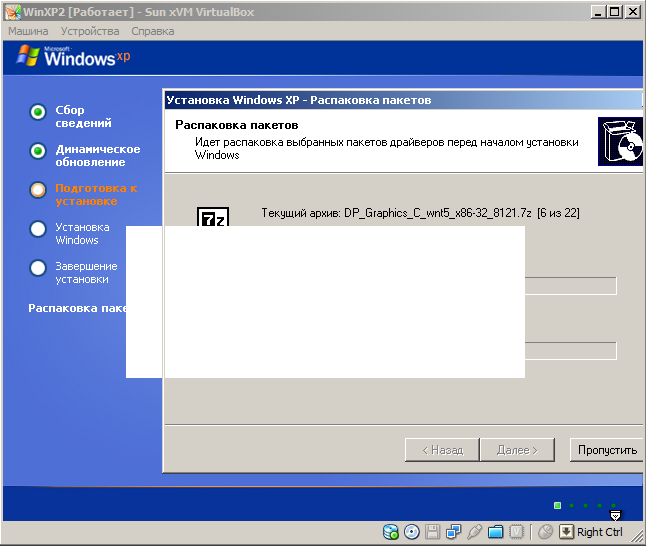Click the setup dialog title bar

coord(403,100)
